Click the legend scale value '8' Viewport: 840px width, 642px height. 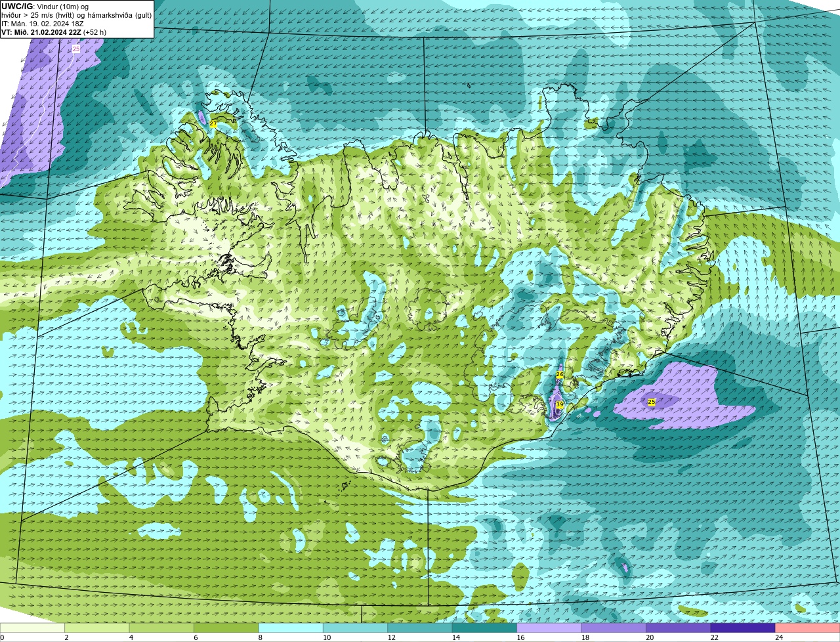tap(261, 637)
